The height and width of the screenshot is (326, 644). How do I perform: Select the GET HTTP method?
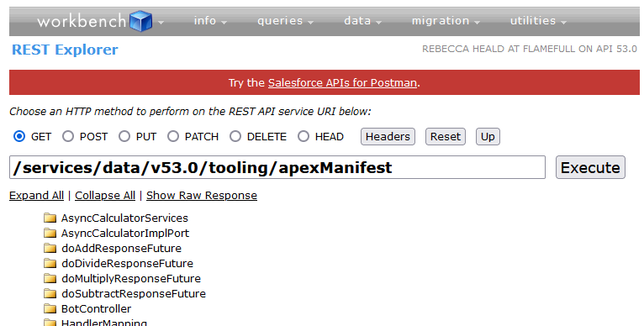[x=19, y=136]
